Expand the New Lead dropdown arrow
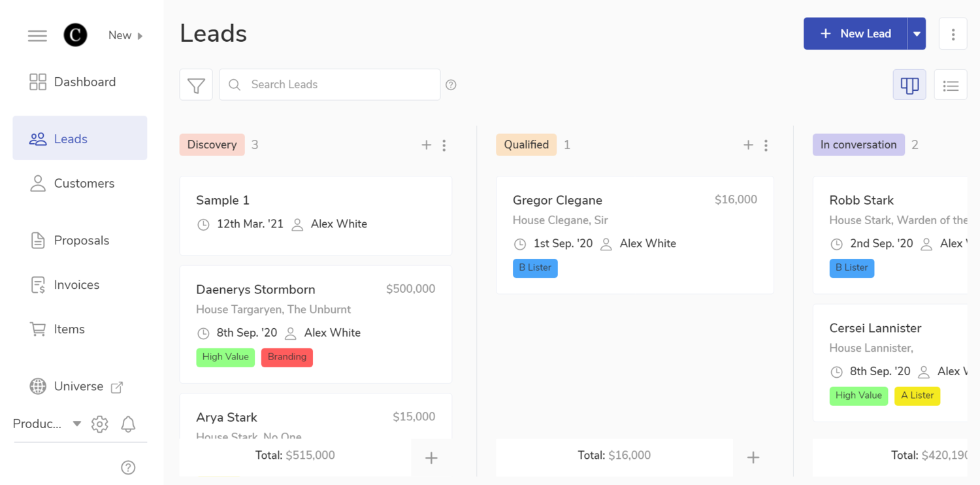Image resolution: width=980 pixels, height=485 pixels. coord(917,34)
